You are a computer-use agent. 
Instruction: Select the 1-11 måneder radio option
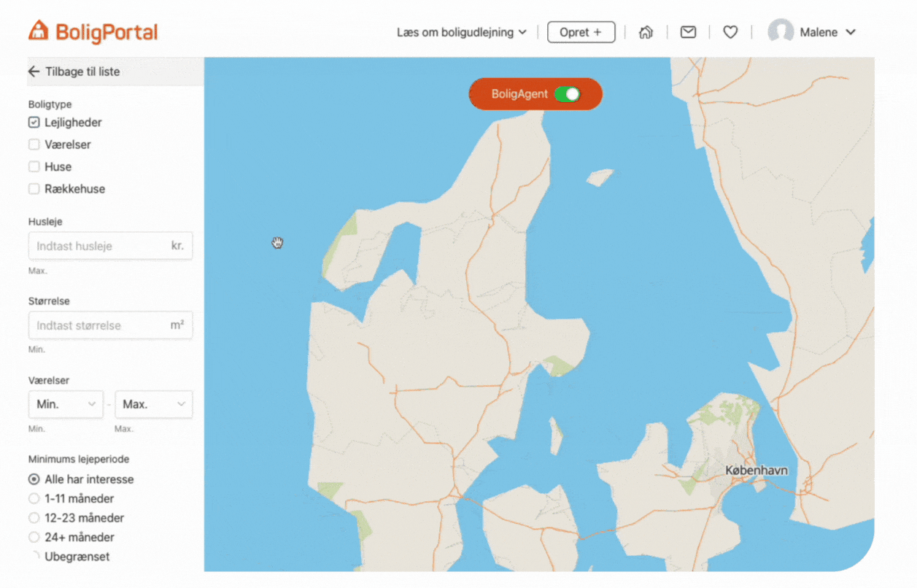[x=34, y=499]
